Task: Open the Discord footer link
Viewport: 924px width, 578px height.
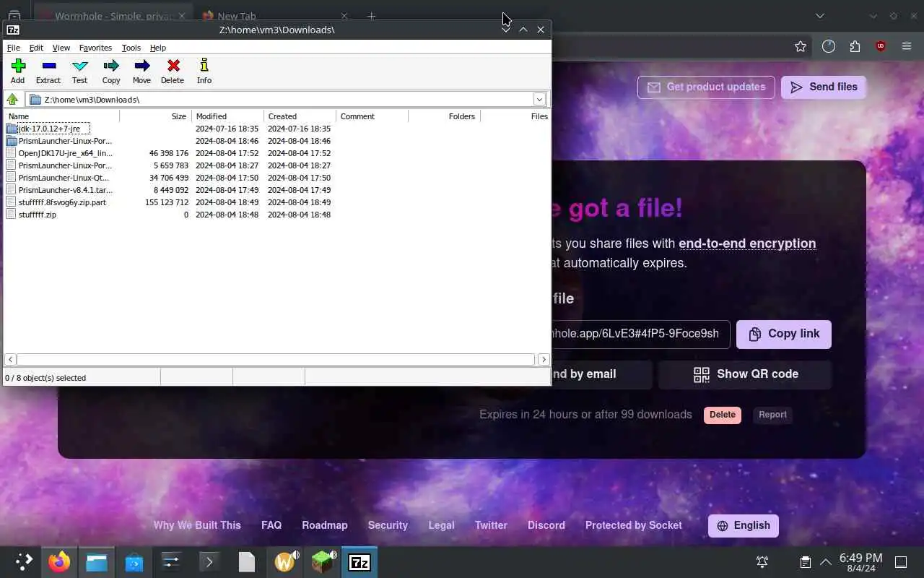Action: click(546, 525)
